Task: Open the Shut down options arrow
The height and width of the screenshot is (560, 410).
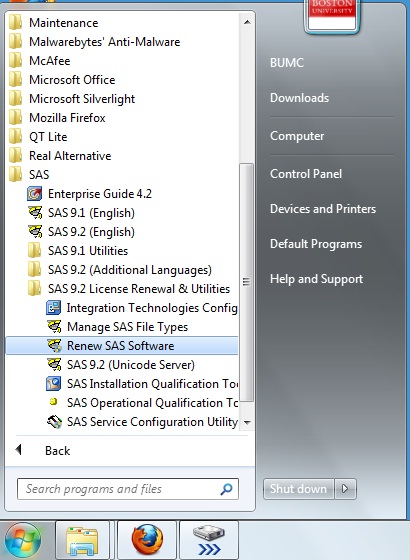Action: (x=345, y=489)
